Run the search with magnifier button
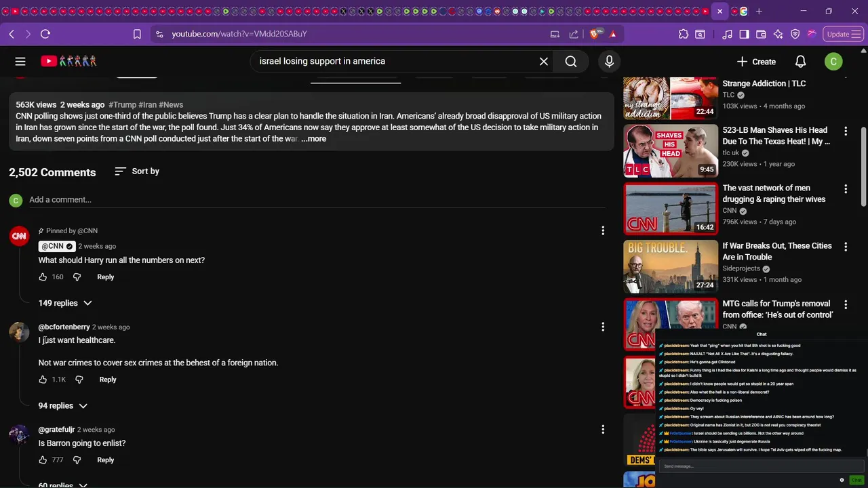The height and width of the screenshot is (488, 868). (x=571, y=61)
